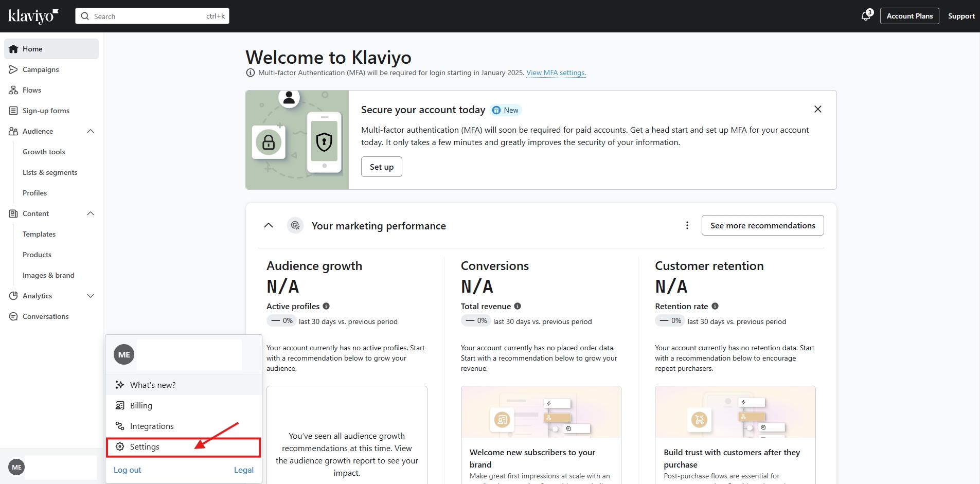Open Welcome new subscribers card thumbnail
980x484 pixels.
point(541,412)
